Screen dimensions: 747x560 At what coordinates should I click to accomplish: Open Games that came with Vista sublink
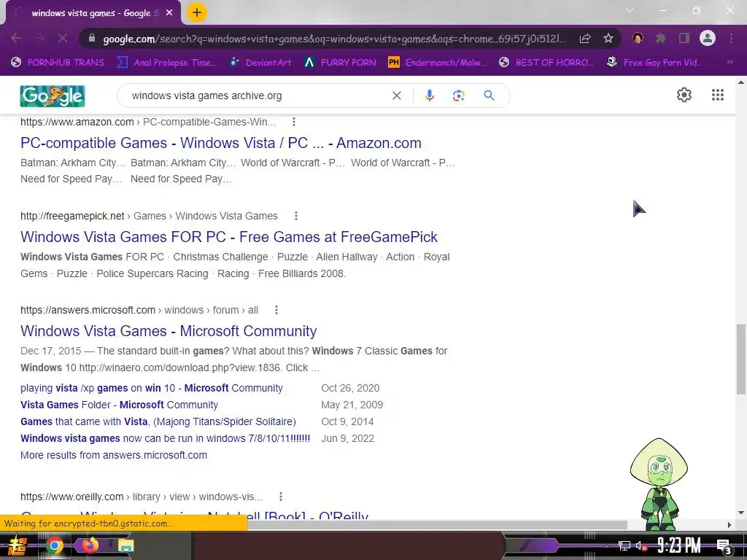[x=158, y=421]
